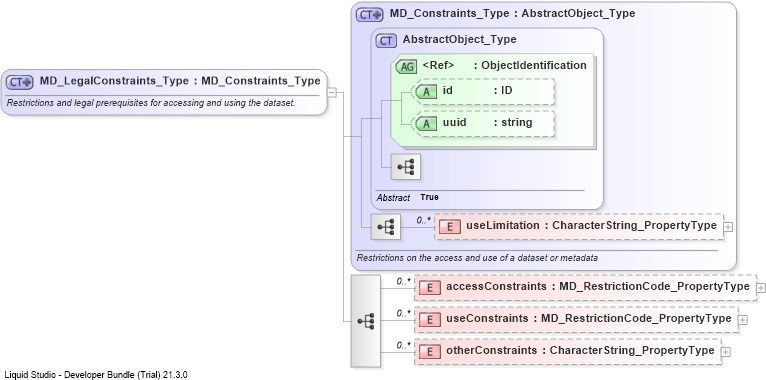Click the 0..* cardinality of otherConstraints

[404, 345]
